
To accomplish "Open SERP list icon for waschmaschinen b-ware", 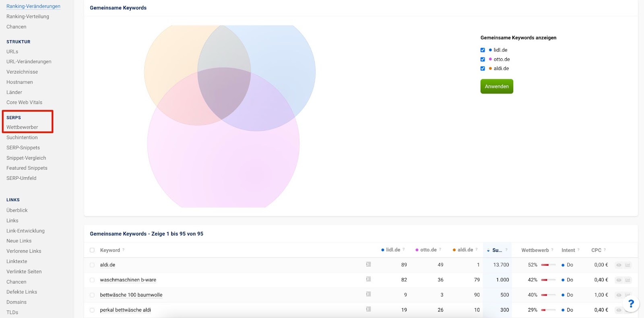I will click(x=368, y=279).
